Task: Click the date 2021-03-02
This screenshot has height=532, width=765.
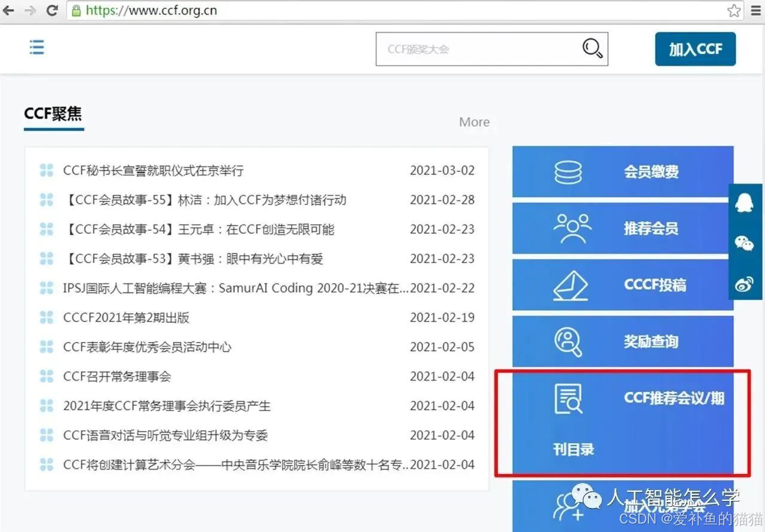Action: (x=442, y=170)
